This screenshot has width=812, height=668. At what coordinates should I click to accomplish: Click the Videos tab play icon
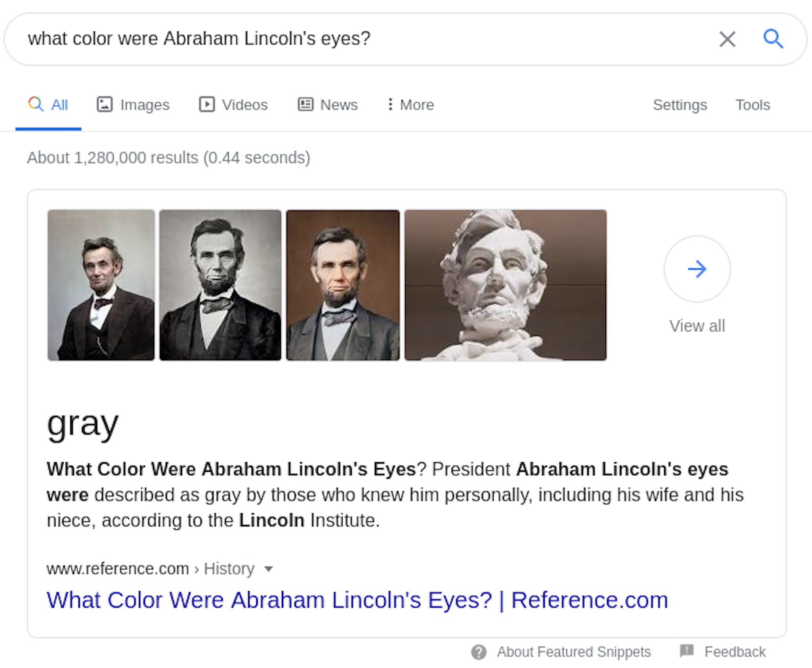pyautogui.click(x=207, y=104)
